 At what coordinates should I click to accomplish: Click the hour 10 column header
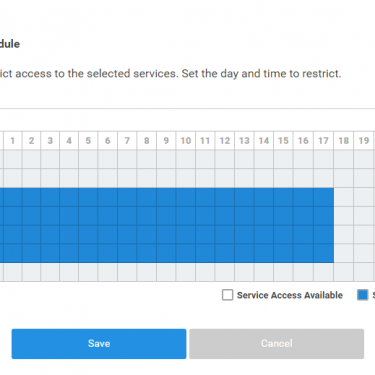[x=186, y=140]
